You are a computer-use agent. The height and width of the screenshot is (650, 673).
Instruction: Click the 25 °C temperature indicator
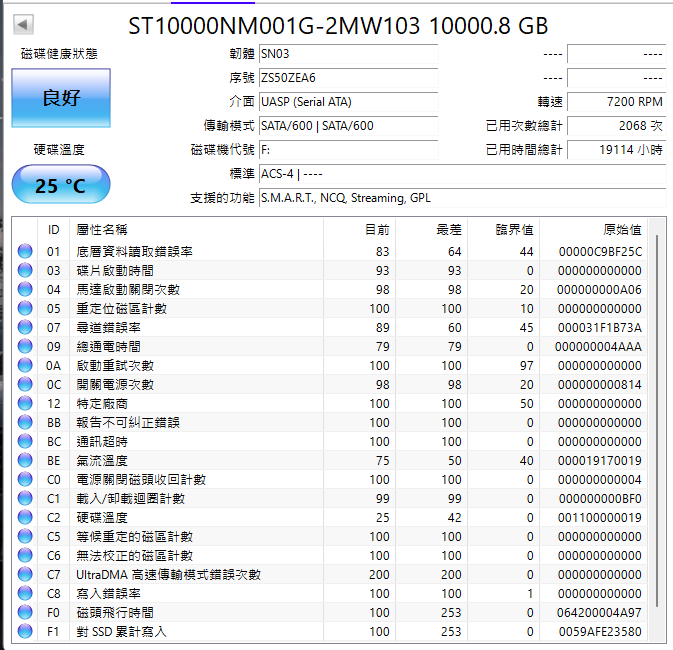[x=61, y=185]
